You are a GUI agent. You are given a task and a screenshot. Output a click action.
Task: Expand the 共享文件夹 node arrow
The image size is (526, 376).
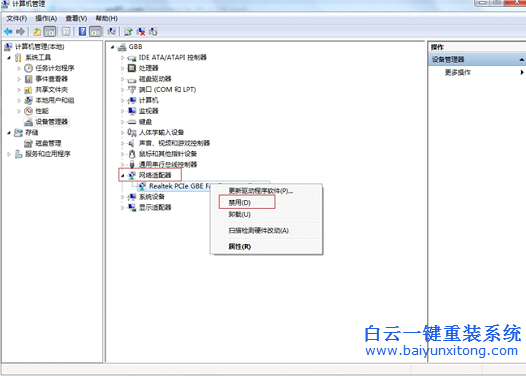coord(19,90)
